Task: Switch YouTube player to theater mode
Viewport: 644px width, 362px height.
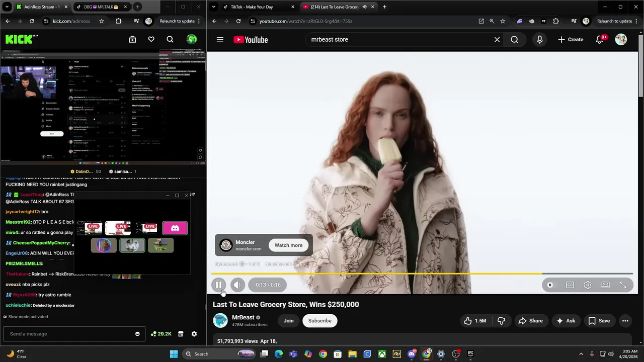Action: [605, 285]
